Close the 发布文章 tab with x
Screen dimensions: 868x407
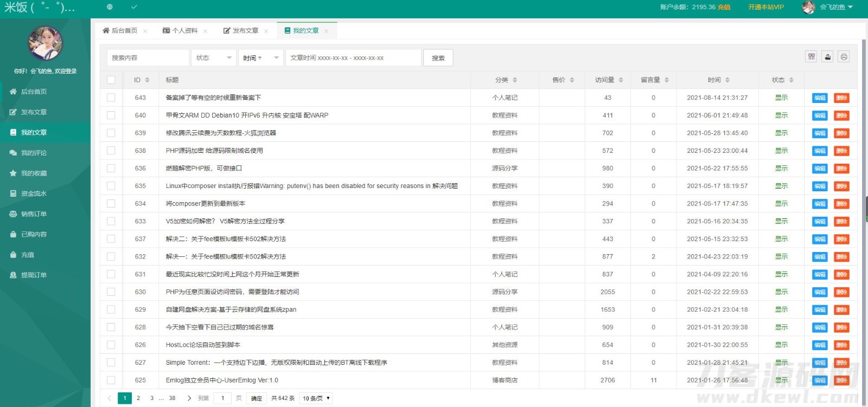266,31
